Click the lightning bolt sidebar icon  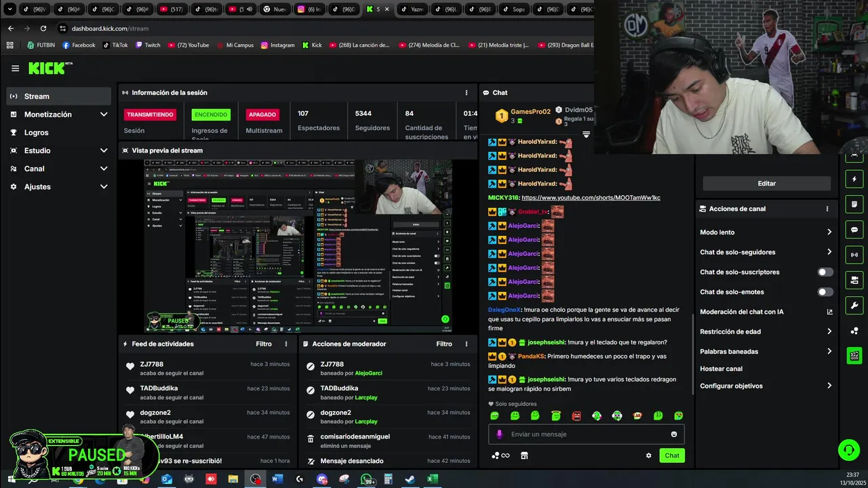pos(854,180)
